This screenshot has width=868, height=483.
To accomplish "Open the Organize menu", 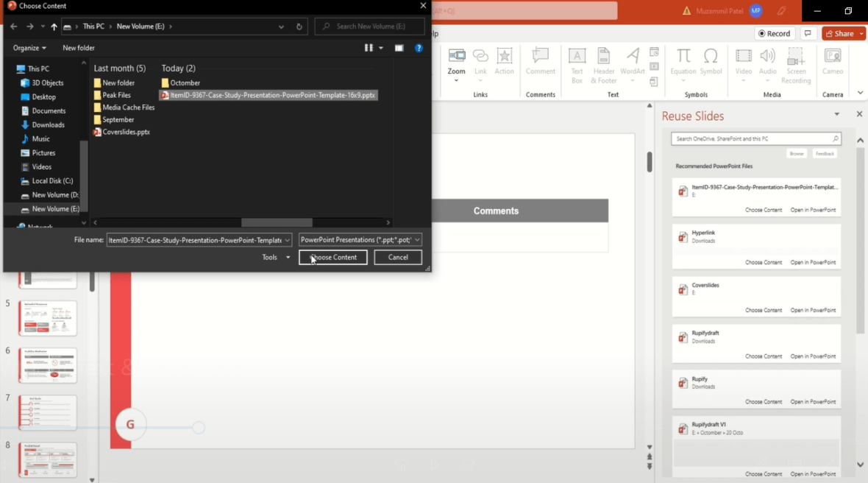I will (29, 48).
